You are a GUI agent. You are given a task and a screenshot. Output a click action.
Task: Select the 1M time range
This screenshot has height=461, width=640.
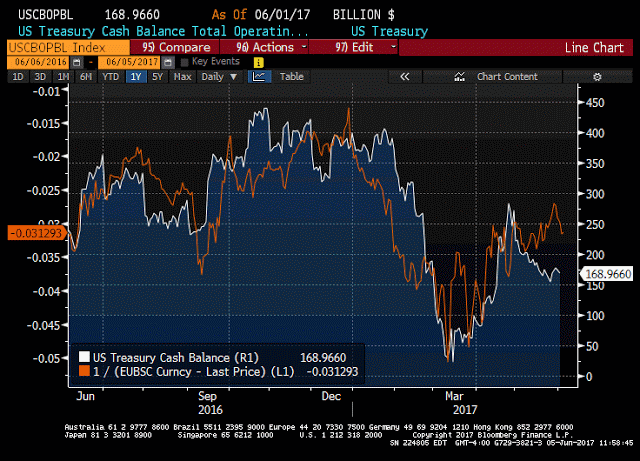tap(63, 77)
